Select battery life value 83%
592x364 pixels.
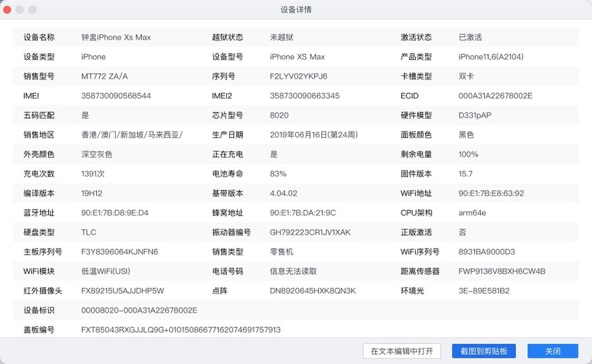[278, 174]
